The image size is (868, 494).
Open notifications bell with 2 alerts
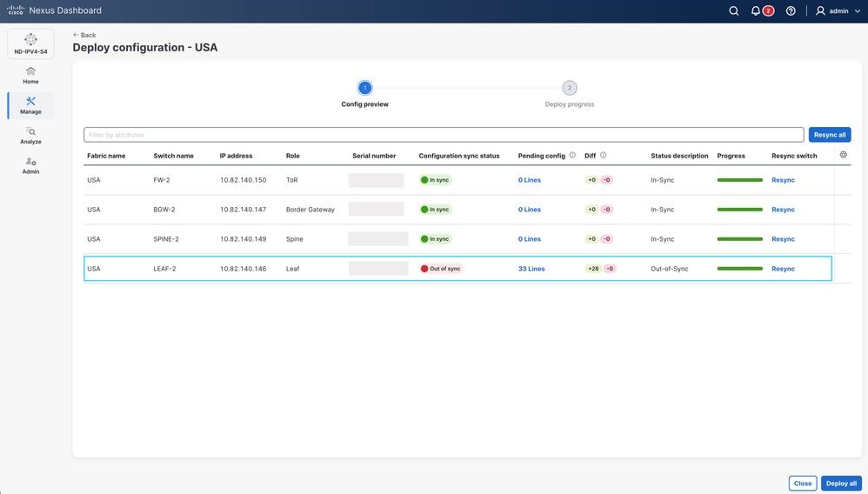[x=762, y=10]
